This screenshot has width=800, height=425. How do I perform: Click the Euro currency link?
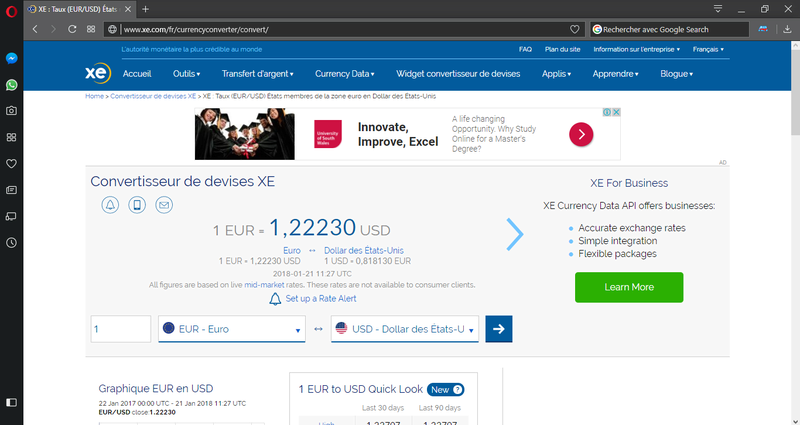click(x=292, y=251)
